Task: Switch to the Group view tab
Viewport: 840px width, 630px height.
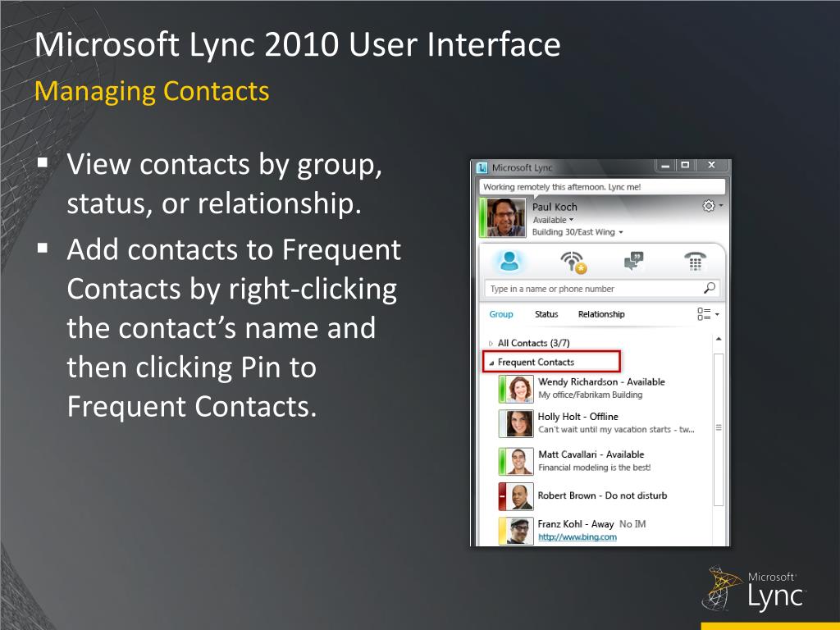Action: 501,314
